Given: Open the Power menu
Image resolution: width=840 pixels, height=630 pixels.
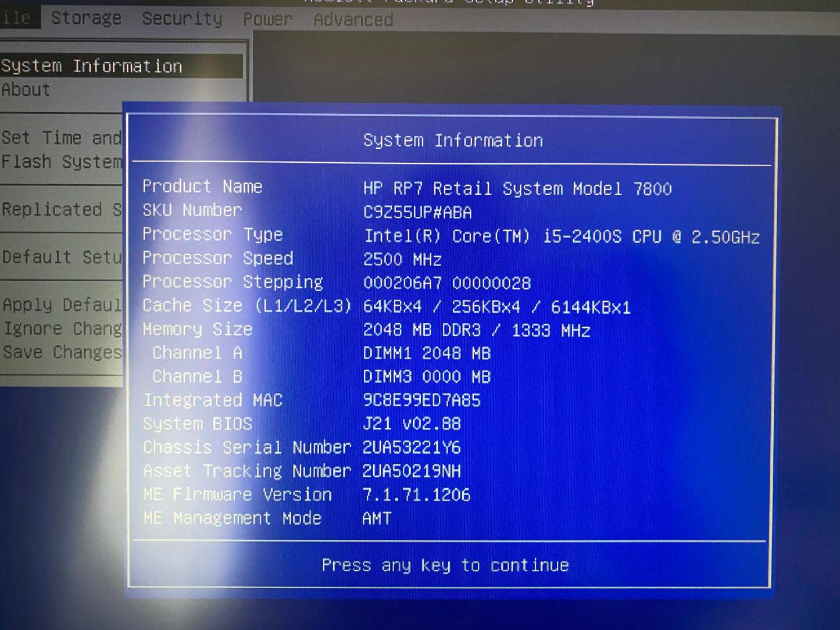Looking at the screenshot, I should [x=267, y=19].
